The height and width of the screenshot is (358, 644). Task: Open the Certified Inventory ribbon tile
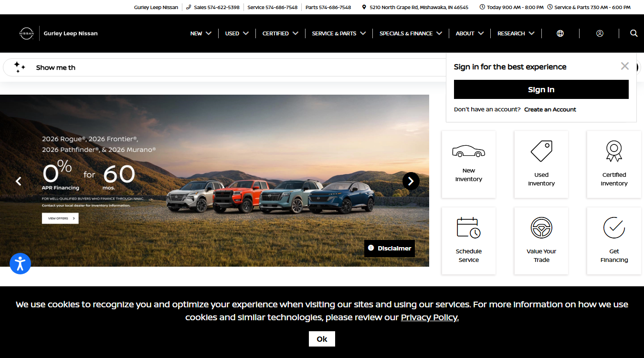click(614, 164)
